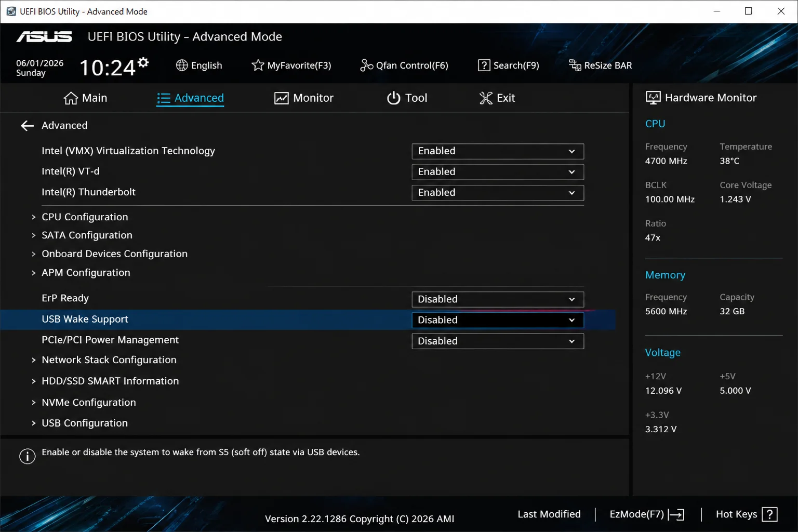The height and width of the screenshot is (532, 798).
Task: Open the Intel(R) Thunderbolt dropdown
Action: click(498, 193)
